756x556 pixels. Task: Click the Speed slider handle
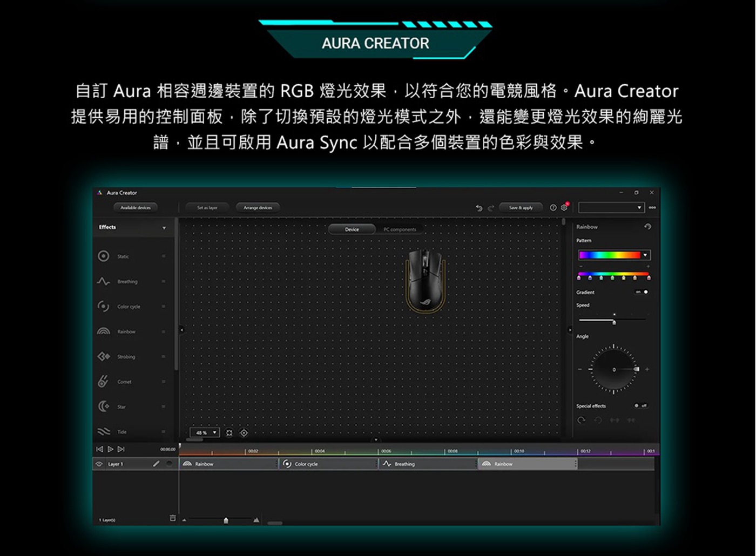(614, 322)
